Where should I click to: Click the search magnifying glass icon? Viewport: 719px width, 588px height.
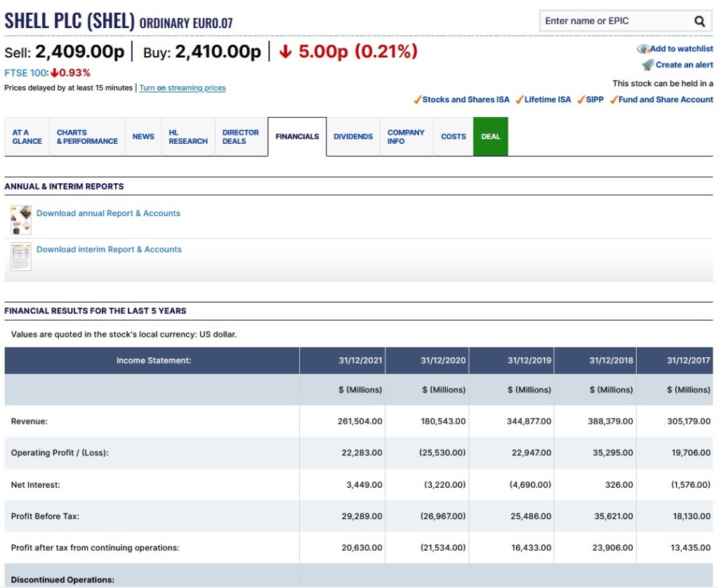click(x=699, y=21)
